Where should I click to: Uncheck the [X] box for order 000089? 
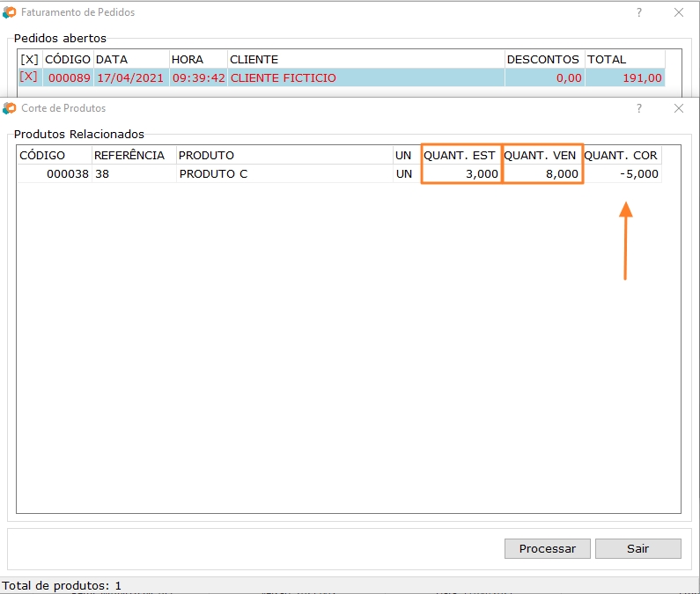point(29,77)
